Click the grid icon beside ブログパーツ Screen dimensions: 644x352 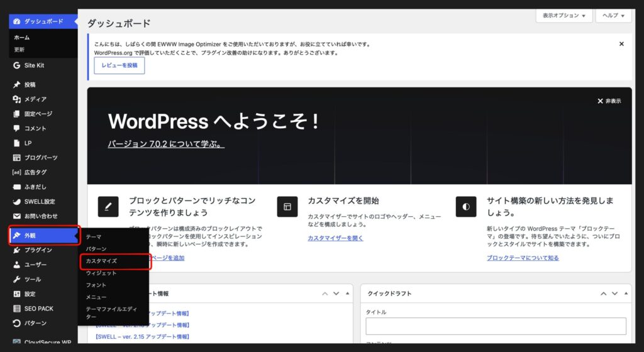17,158
